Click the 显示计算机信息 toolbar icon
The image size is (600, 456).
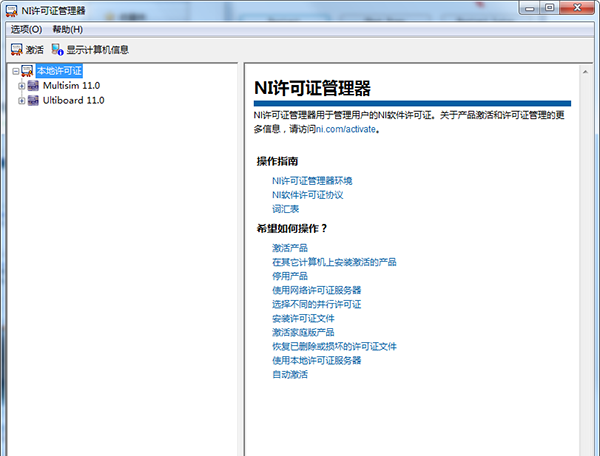[x=57, y=49]
